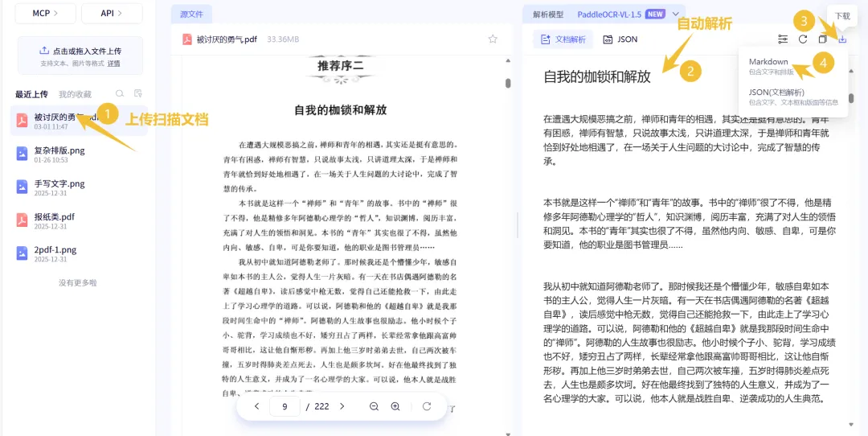Switch to the 最近上传 tab
This screenshot has width=868, height=436.
pyautogui.click(x=31, y=94)
